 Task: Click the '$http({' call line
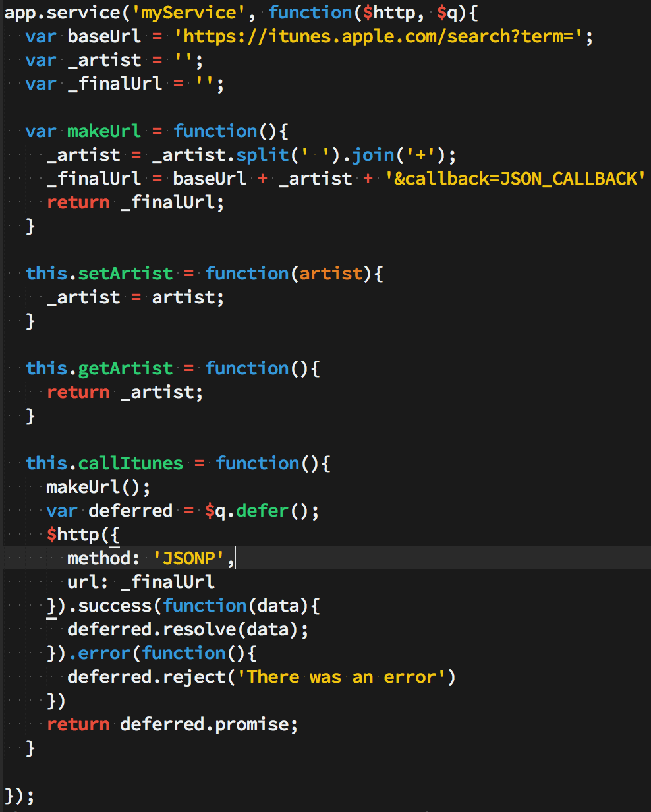click(x=83, y=535)
